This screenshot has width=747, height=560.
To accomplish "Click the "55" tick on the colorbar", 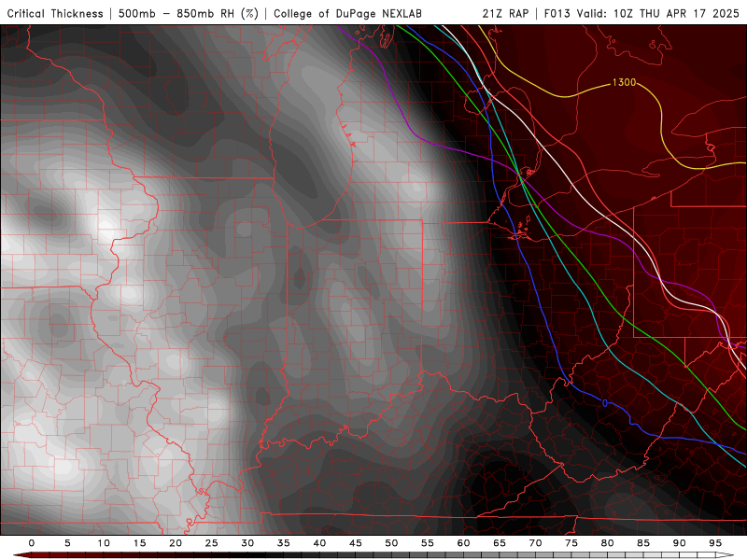I will (x=428, y=543).
